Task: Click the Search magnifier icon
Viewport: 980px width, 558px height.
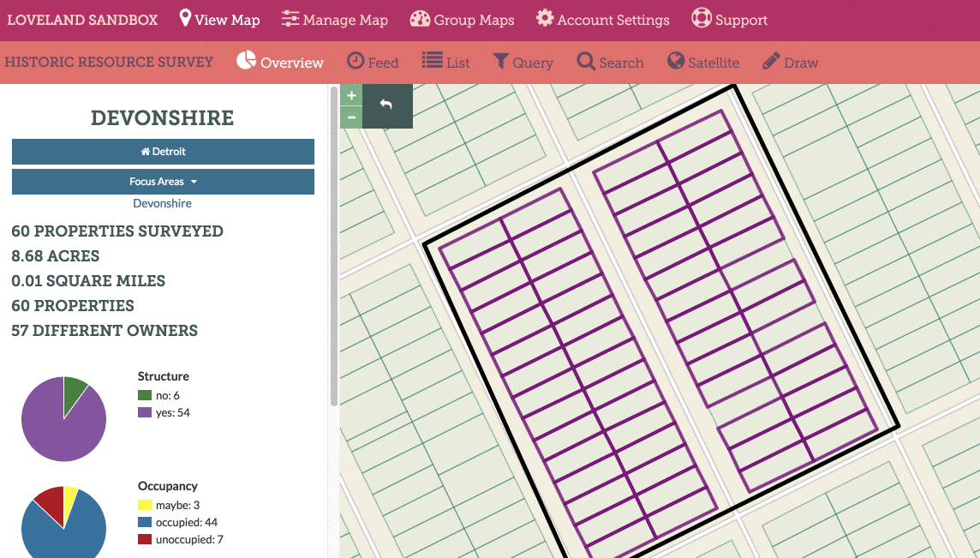Action: click(586, 62)
